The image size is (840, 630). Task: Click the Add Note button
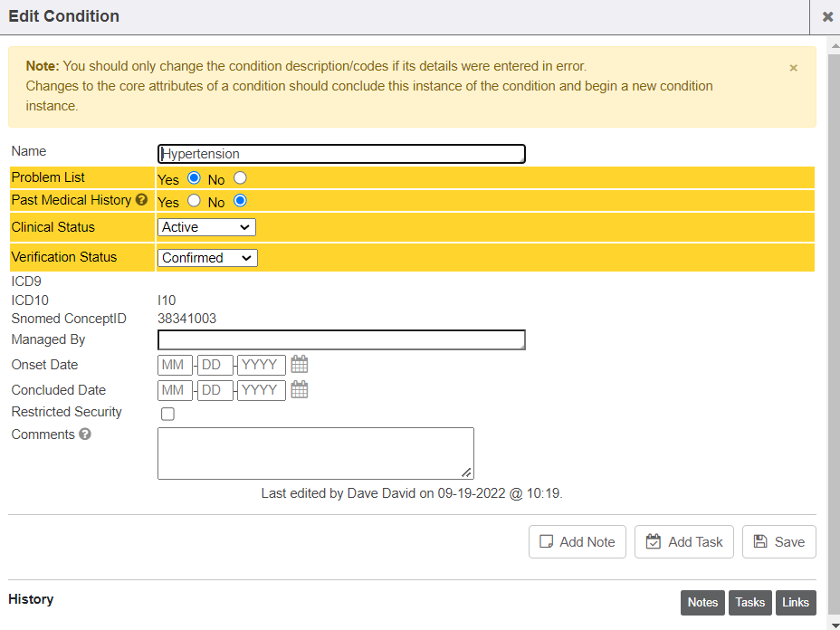(577, 542)
